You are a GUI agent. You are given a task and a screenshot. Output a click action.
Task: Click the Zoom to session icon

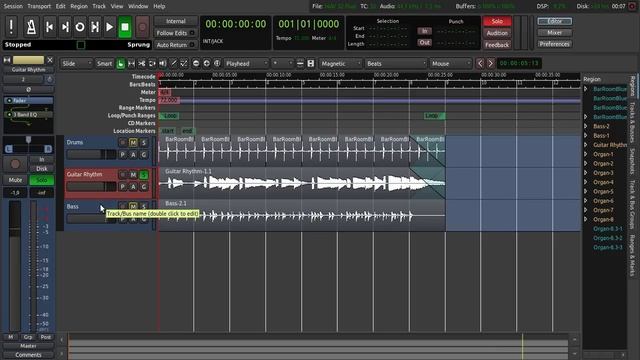pos(217,64)
